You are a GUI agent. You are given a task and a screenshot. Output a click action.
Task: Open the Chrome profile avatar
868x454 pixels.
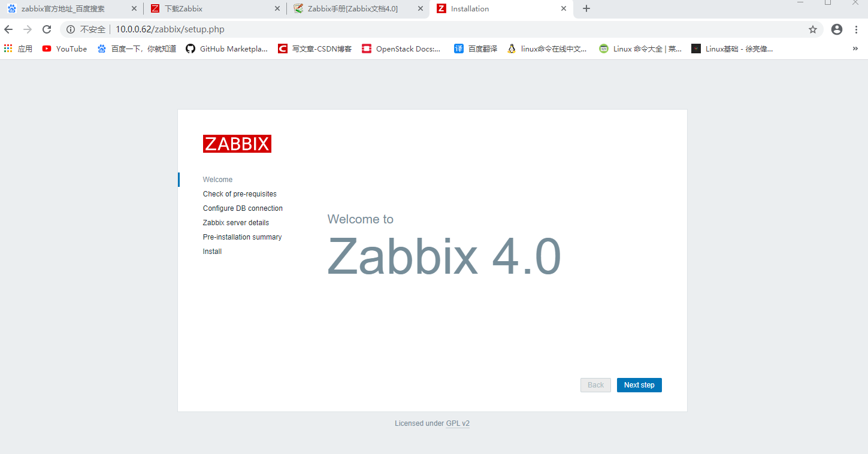(x=837, y=29)
